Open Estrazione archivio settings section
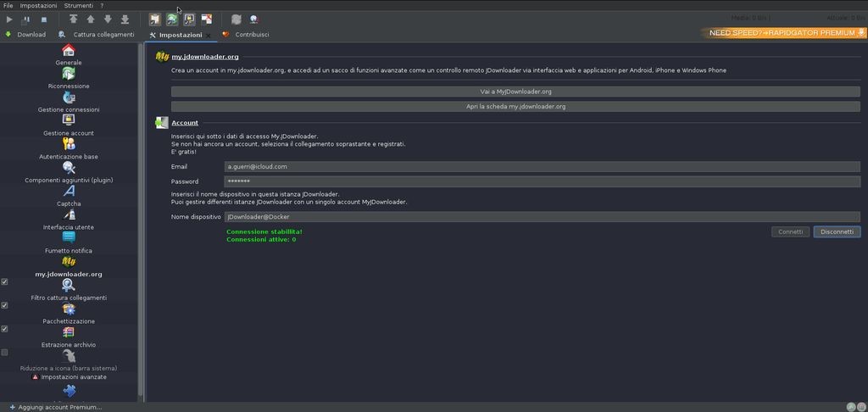The height and width of the screenshot is (412, 868). coord(69,337)
